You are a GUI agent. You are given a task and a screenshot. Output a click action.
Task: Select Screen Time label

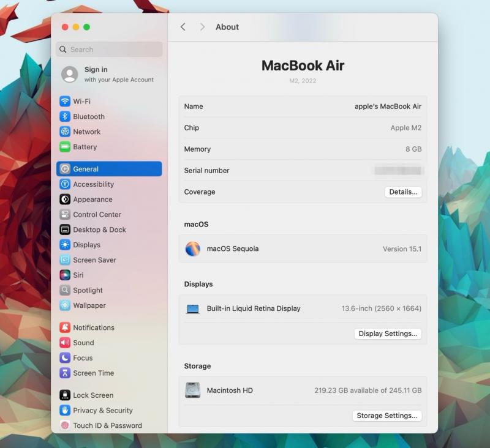point(94,373)
